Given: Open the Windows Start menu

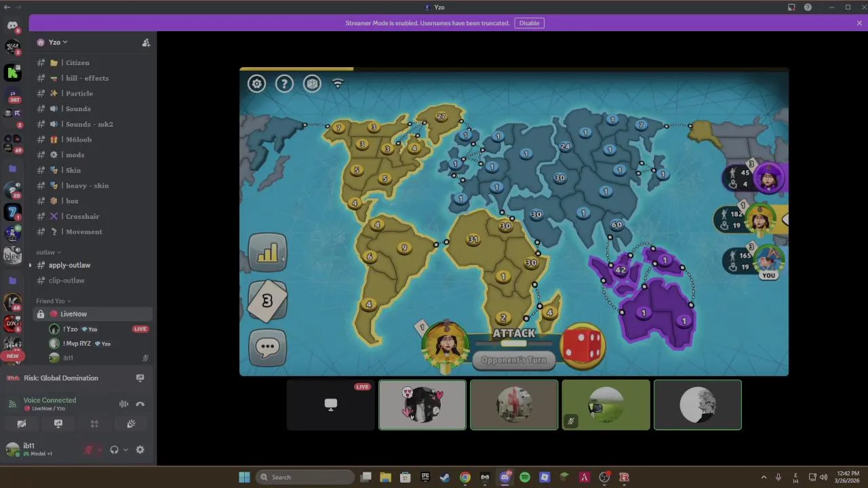Looking at the screenshot, I should pyautogui.click(x=244, y=477).
